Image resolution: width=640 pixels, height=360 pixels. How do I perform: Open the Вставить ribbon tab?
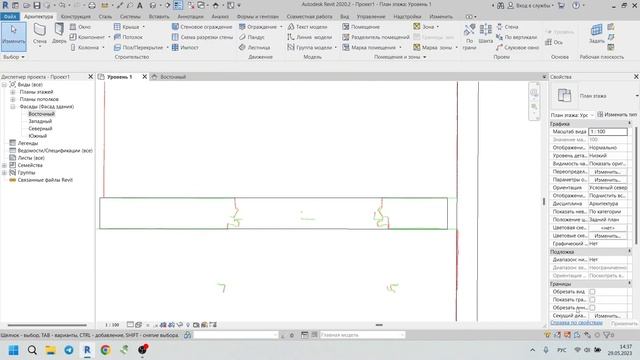pos(159,17)
